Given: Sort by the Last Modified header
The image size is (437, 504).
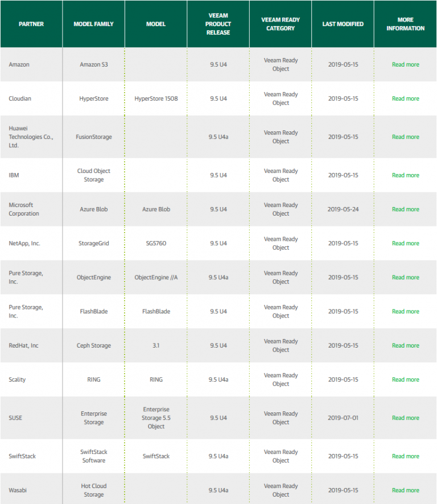Looking at the screenshot, I should [x=343, y=24].
